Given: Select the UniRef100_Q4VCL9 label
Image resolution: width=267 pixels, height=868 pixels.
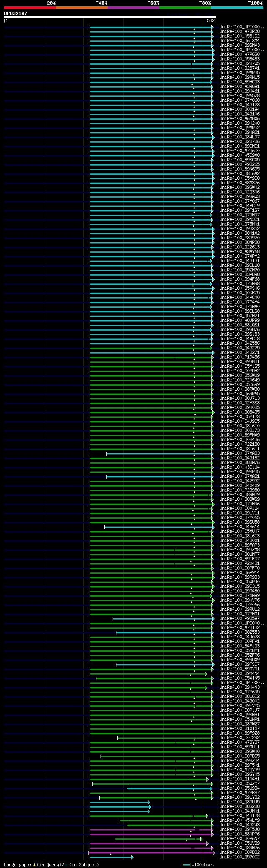Looking at the screenshot, I should tap(239, 206).
